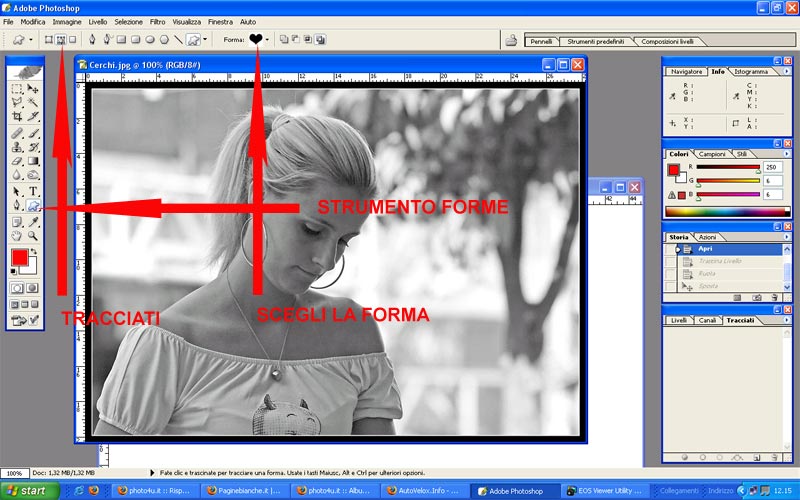Open the Filtro menu
This screenshot has height=500, width=800.
157,22
